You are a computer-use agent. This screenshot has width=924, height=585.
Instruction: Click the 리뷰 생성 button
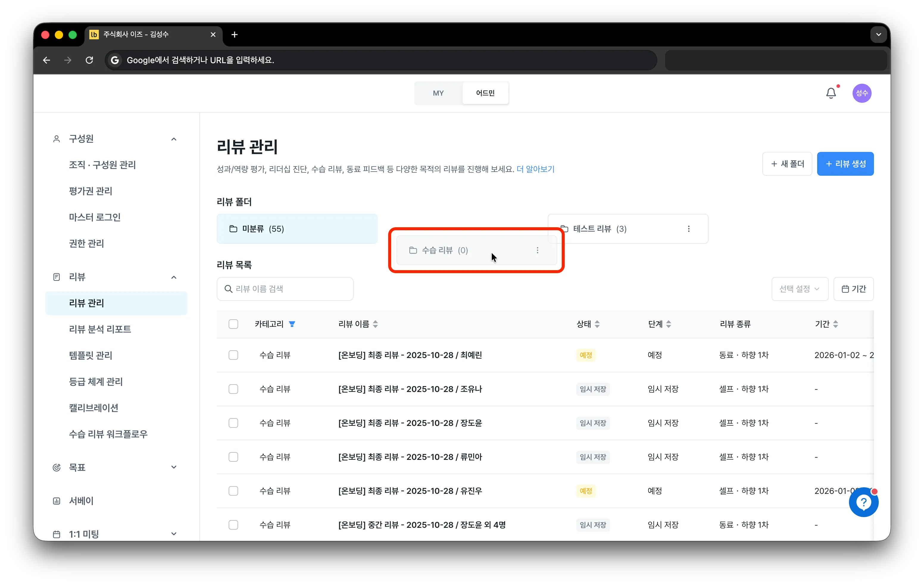(x=845, y=164)
